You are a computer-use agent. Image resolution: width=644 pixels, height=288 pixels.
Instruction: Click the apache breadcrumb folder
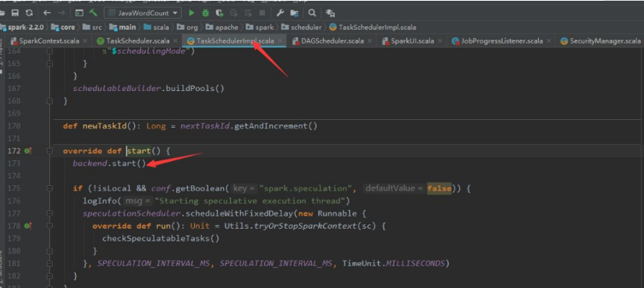point(221,27)
